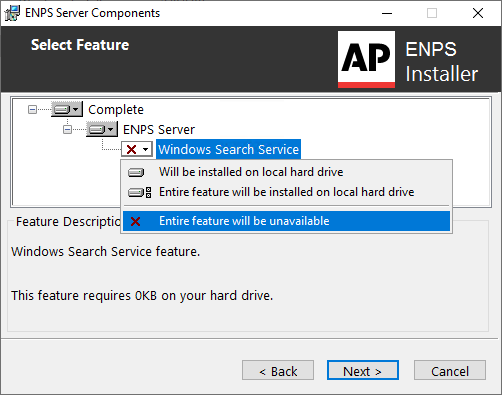Minimize the ENPS Server Components window

[x=387, y=13]
